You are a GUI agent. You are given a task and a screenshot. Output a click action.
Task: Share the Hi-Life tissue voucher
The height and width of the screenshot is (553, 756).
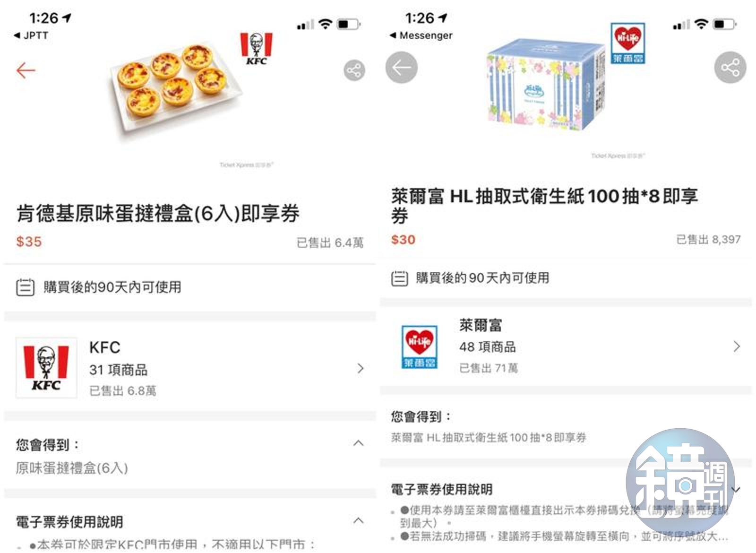click(730, 67)
